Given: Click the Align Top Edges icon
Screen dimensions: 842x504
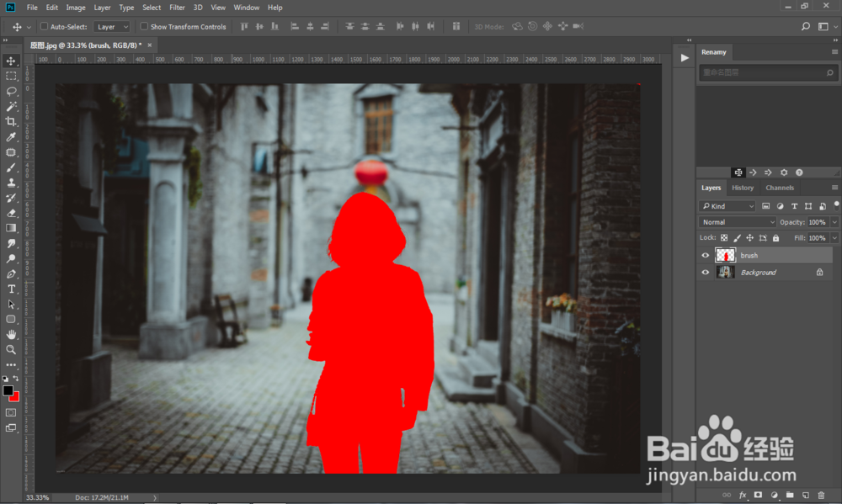Looking at the screenshot, I should 244,26.
